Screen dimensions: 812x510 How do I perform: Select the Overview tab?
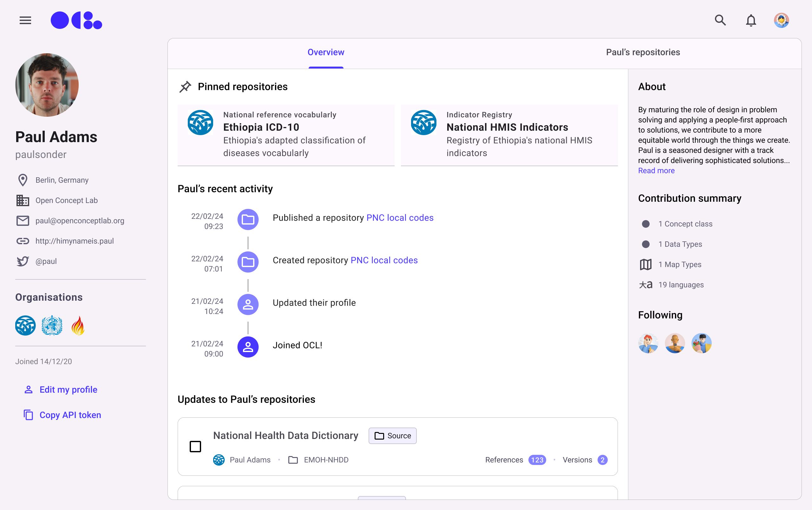326,52
